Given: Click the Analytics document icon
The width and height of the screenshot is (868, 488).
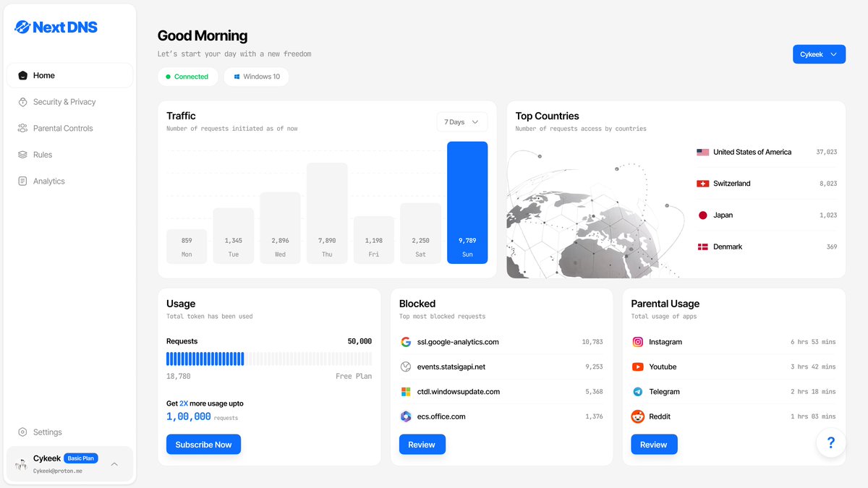Looking at the screenshot, I should 22,181.
